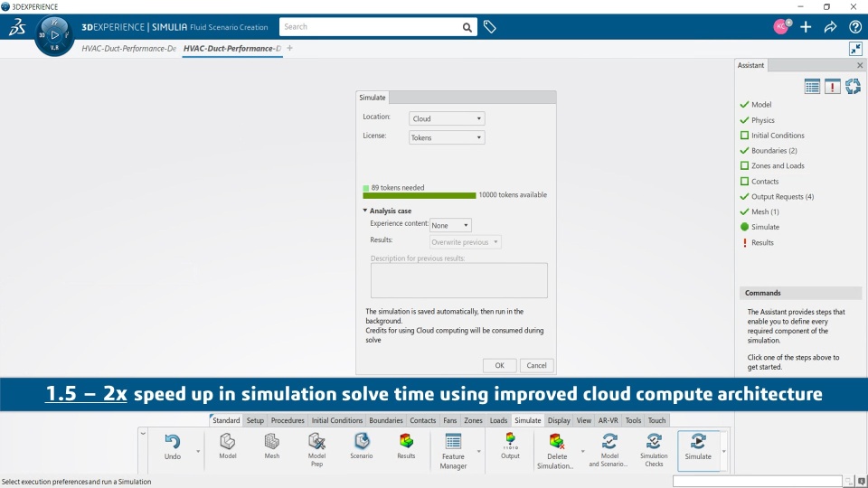Switch to the Boundaries tab
Viewport: 868px width, 488px height.
coord(386,420)
